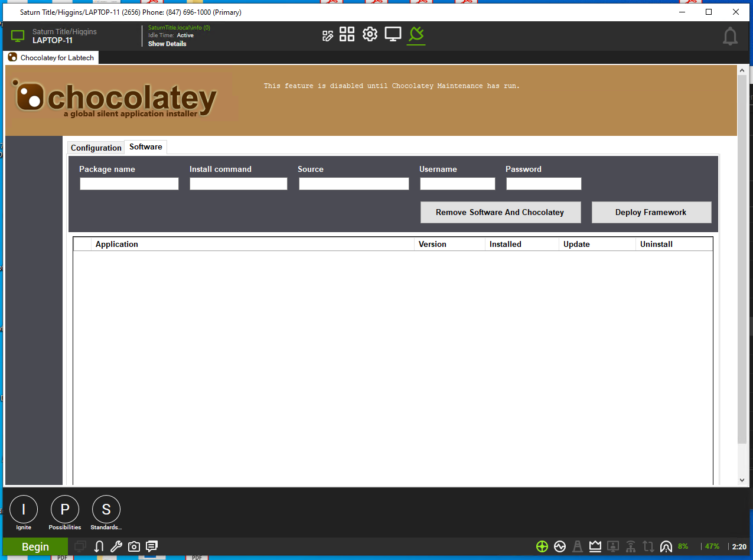Click the green Begin button
753x560 pixels.
[x=35, y=546]
